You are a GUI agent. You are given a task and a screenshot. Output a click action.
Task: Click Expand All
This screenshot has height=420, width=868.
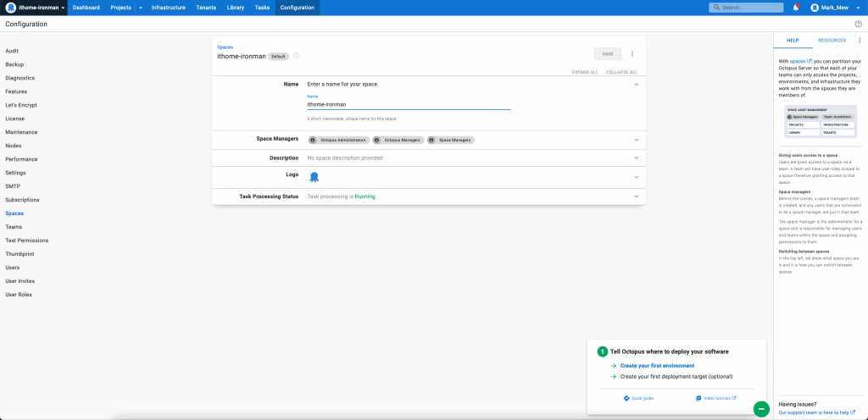(x=585, y=72)
